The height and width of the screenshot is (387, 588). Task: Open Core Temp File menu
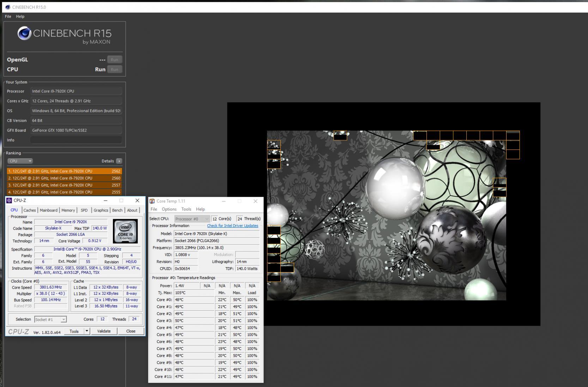point(154,209)
